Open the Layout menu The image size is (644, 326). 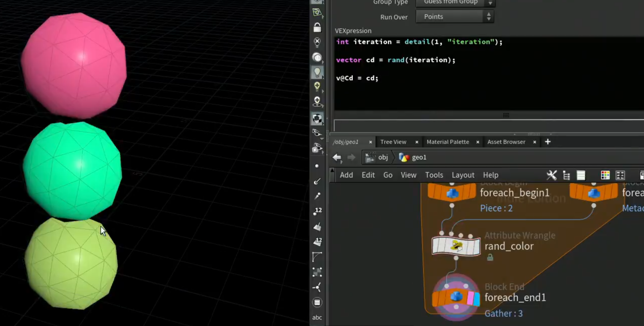pyautogui.click(x=463, y=175)
